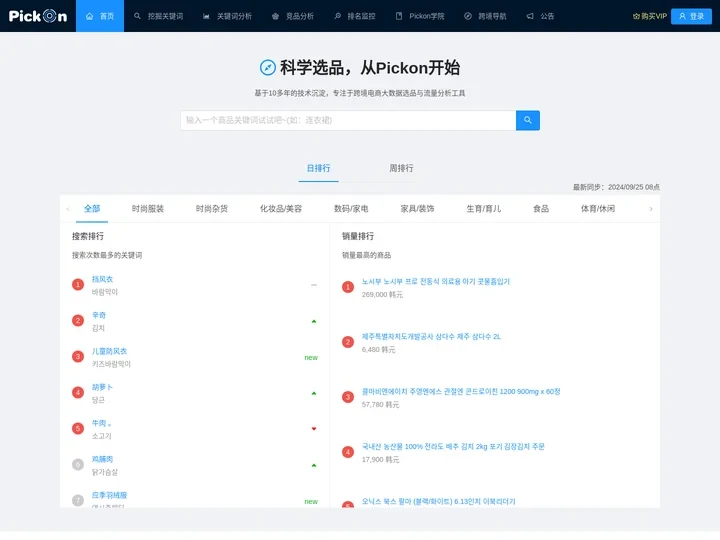
Task: Select the 化妆品/美容 category tab
Action: (x=281, y=209)
